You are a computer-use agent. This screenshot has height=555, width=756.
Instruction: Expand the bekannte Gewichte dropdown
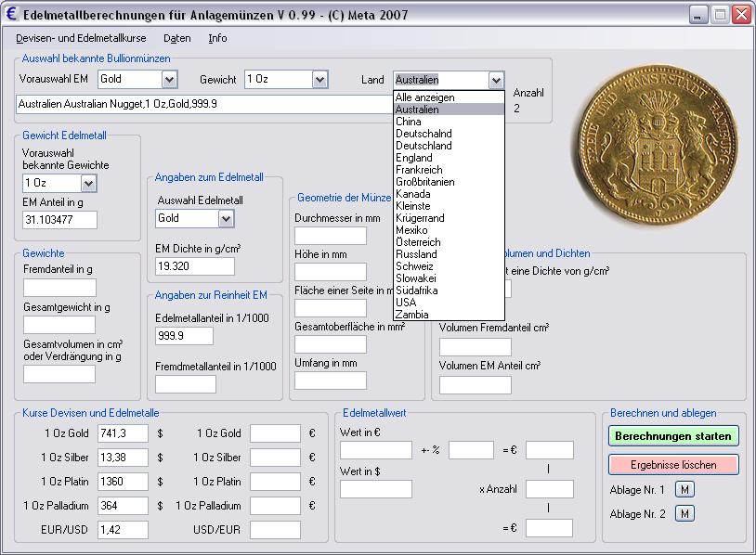(x=88, y=183)
